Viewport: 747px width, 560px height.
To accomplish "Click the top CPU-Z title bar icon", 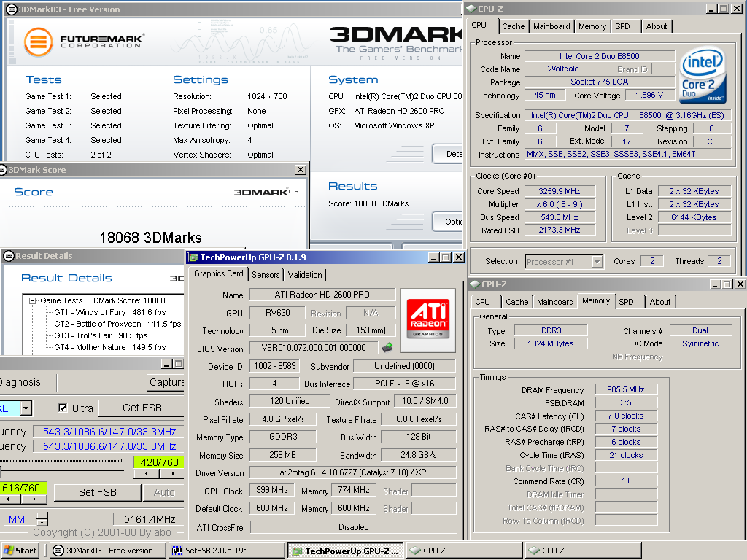I will [x=471, y=9].
